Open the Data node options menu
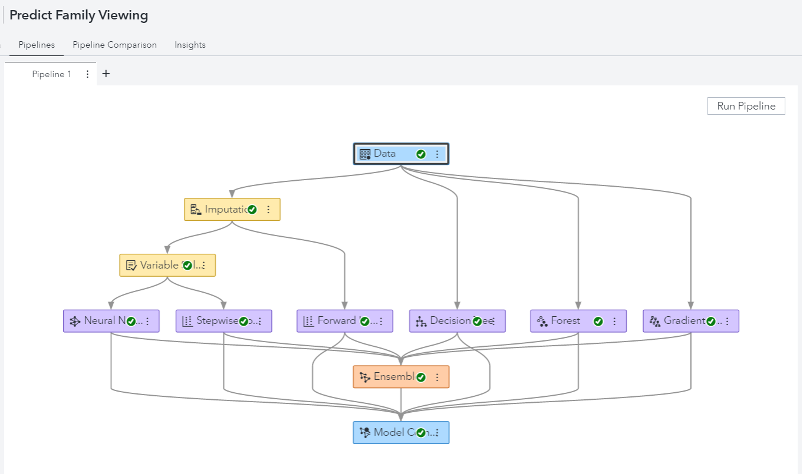Image resolution: width=802 pixels, height=474 pixels. (x=437, y=154)
